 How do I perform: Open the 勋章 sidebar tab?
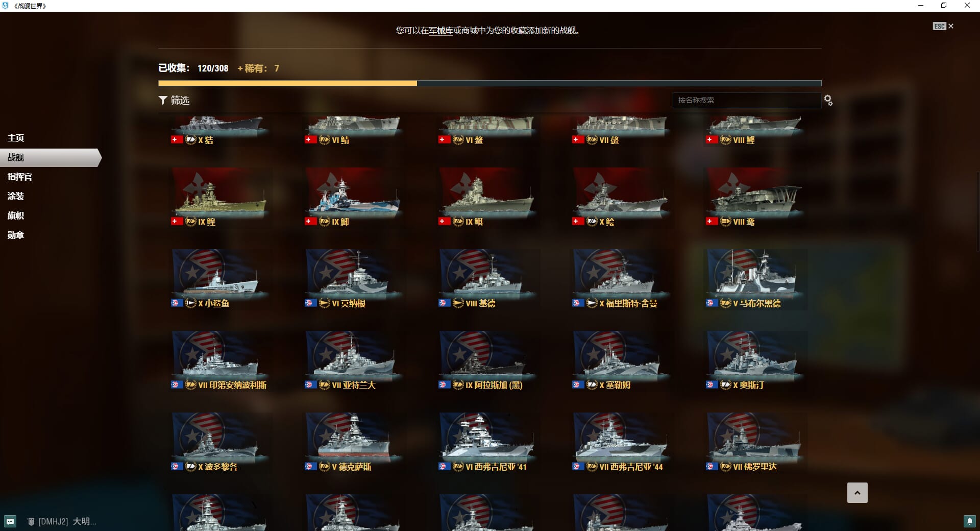point(16,235)
